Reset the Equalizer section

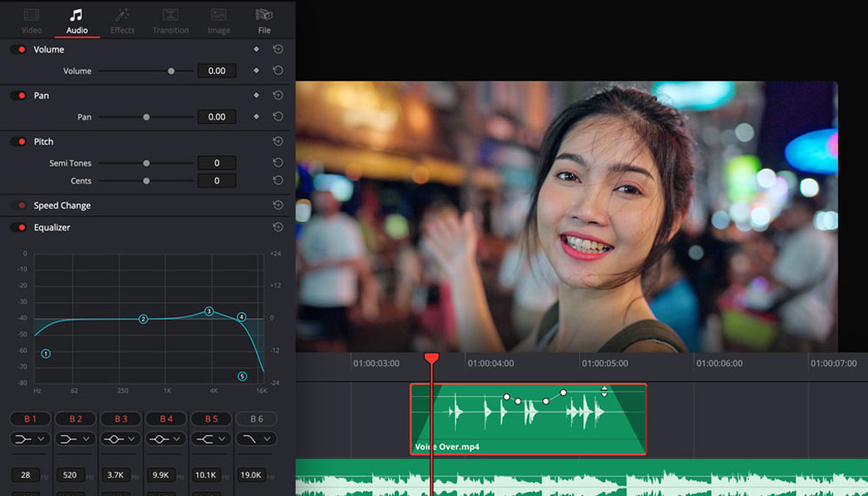pyautogui.click(x=278, y=227)
